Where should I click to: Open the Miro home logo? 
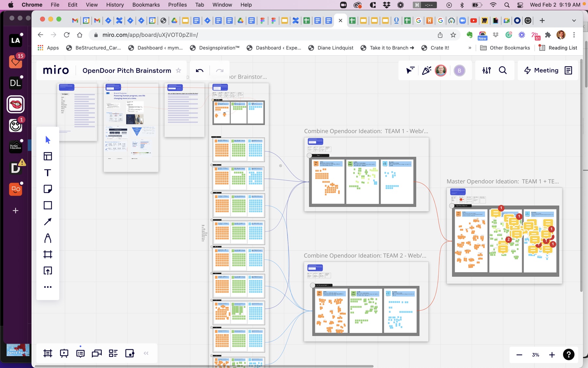click(x=56, y=70)
